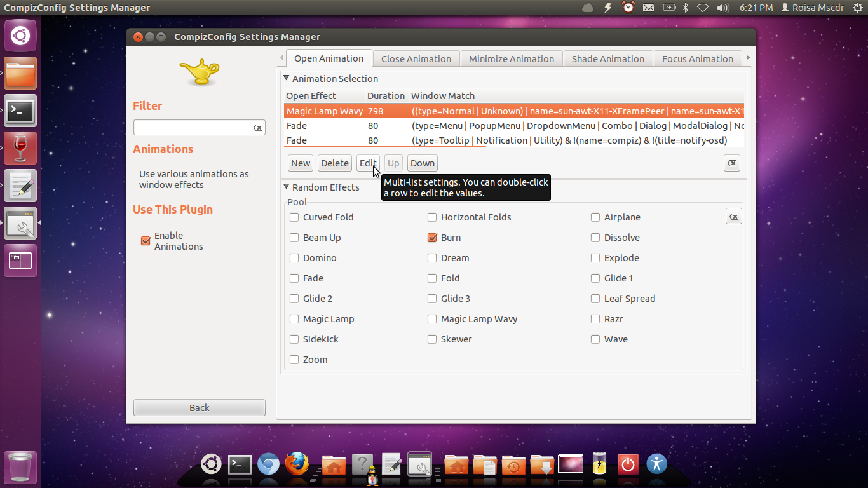Enable the Leaf Spread effect
The image size is (868, 488).
[x=595, y=299]
